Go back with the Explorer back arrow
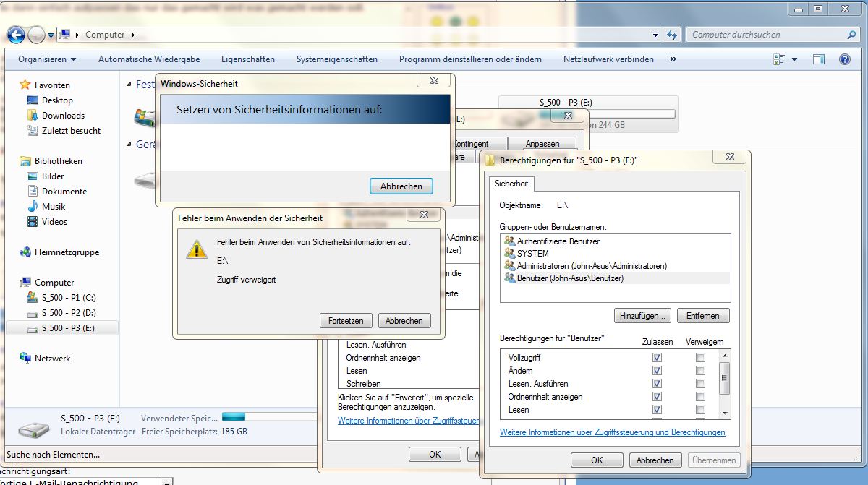 click(x=15, y=34)
